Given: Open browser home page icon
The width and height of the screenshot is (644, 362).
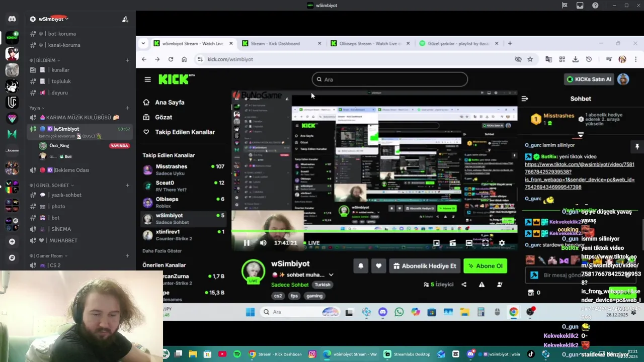Looking at the screenshot, I should tap(184, 59).
